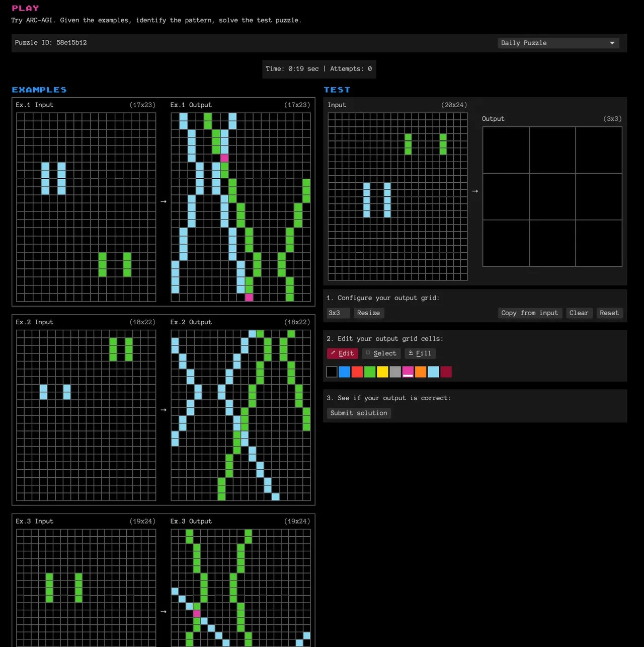Clear the output grid

579,313
